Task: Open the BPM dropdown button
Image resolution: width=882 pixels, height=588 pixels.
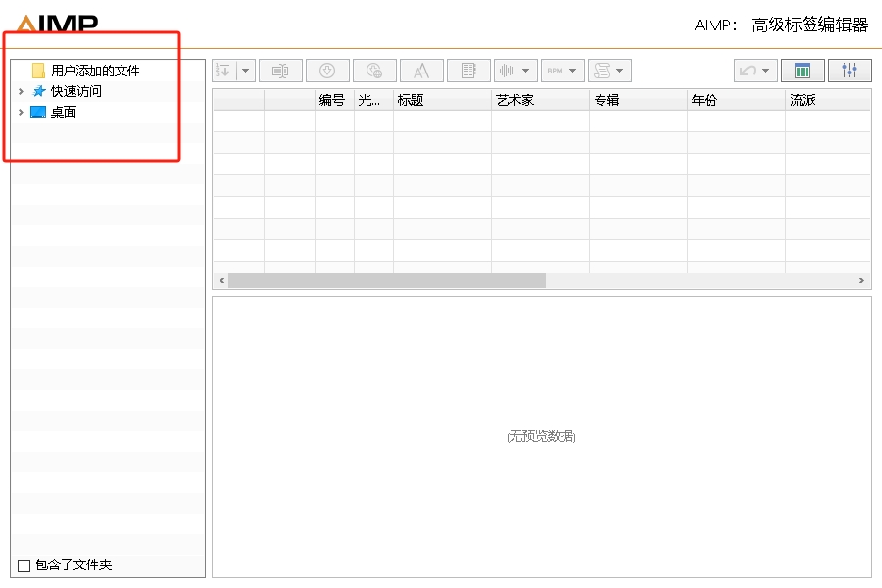Action: point(563,71)
